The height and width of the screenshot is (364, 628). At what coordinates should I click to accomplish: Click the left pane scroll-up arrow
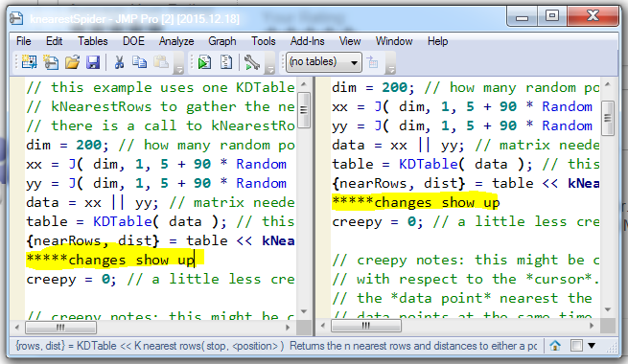tap(304, 84)
